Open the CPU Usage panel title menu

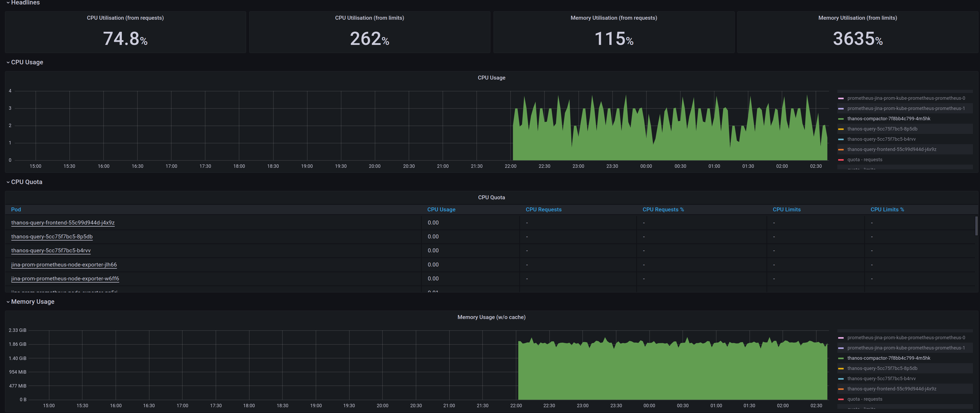click(491, 77)
